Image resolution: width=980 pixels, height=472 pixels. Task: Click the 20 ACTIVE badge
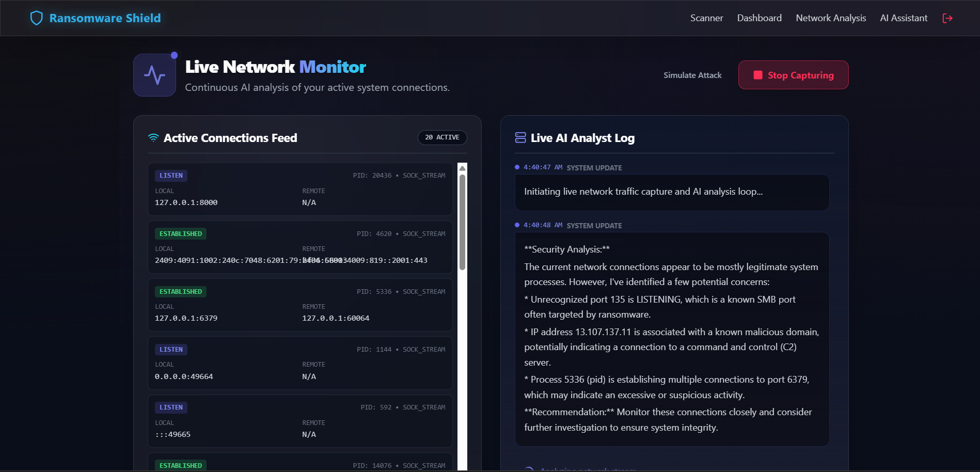(442, 137)
